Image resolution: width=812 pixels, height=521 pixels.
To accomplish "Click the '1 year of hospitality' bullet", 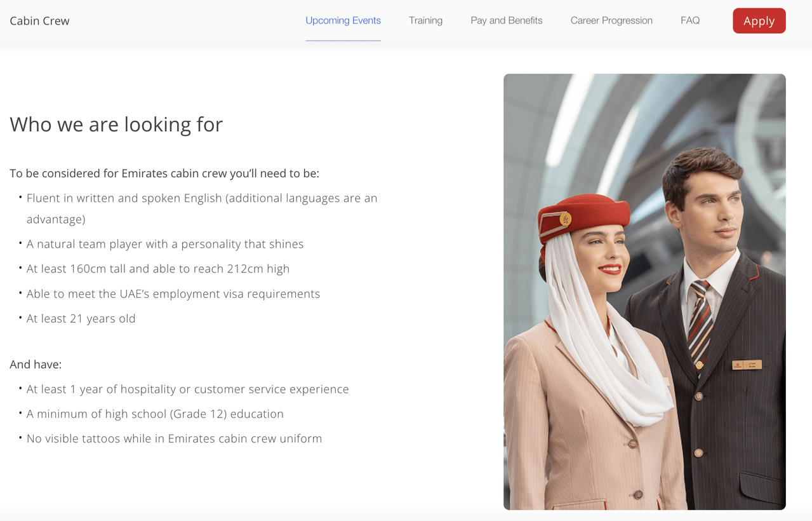I will [187, 389].
